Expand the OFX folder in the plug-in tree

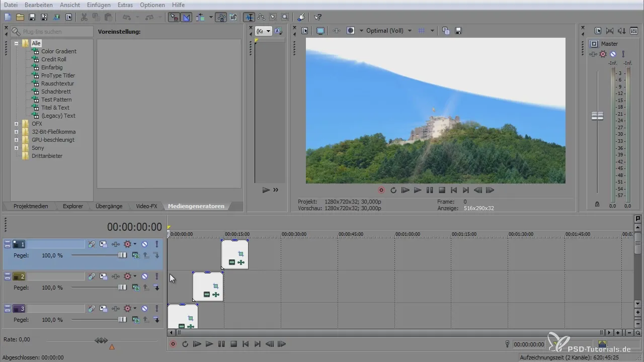click(17, 124)
